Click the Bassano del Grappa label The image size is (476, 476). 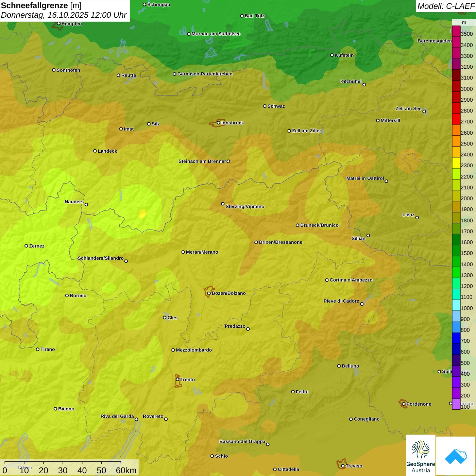242,441
